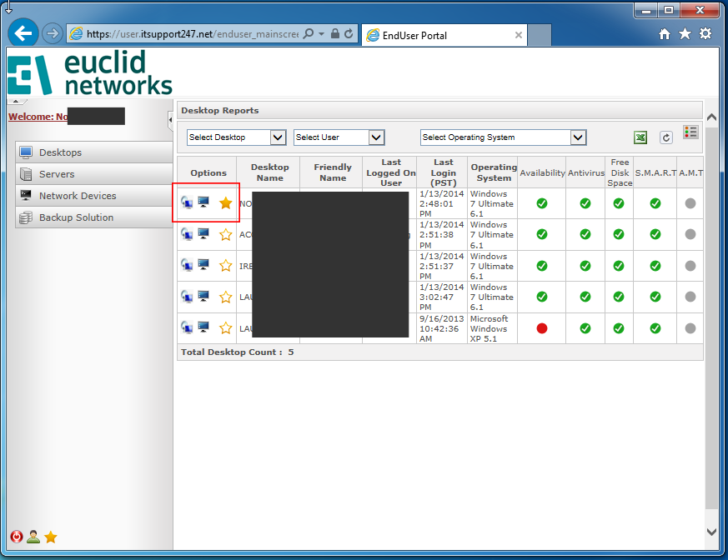Click the Last Login (PST) column header
Screen dimensions: 728x560
(443, 172)
